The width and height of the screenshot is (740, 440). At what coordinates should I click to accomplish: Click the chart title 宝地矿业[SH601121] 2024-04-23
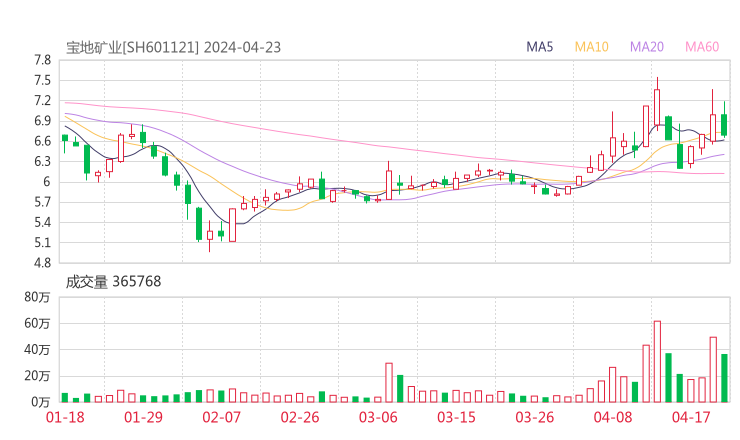(x=173, y=47)
